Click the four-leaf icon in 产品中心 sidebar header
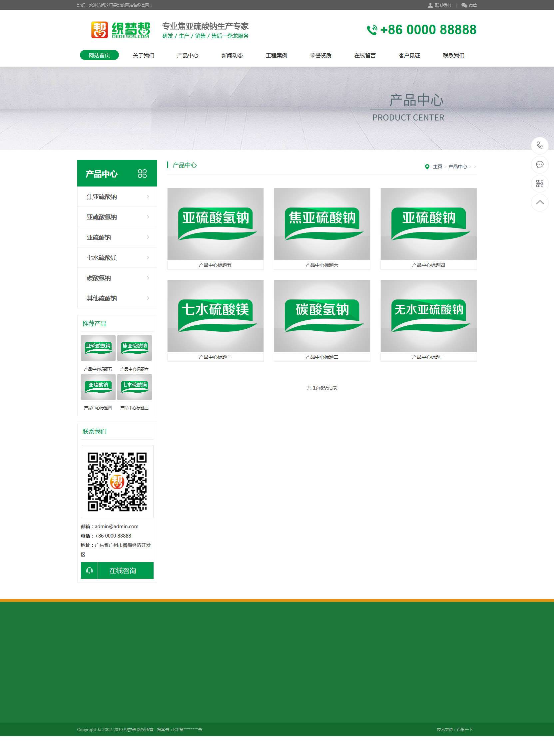 tap(142, 173)
